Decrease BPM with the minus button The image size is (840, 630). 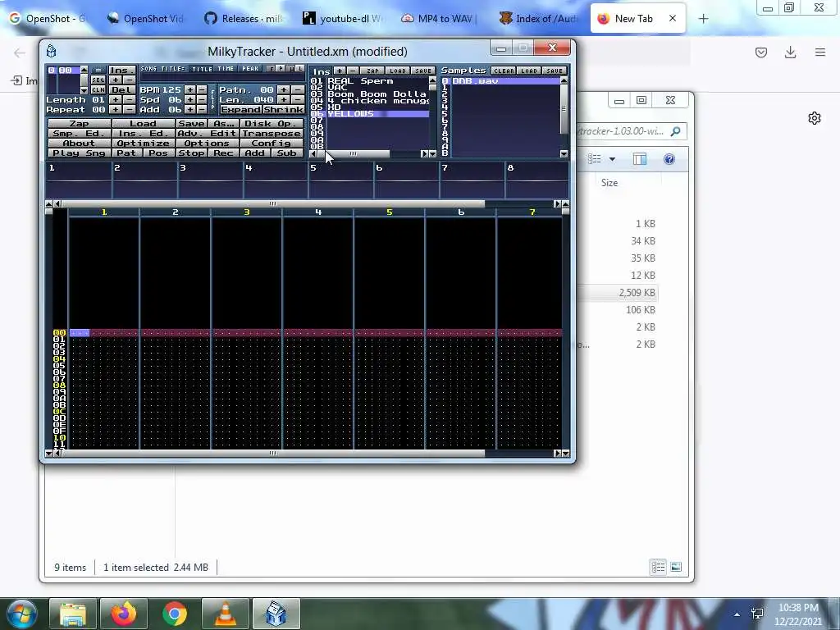[202, 90]
